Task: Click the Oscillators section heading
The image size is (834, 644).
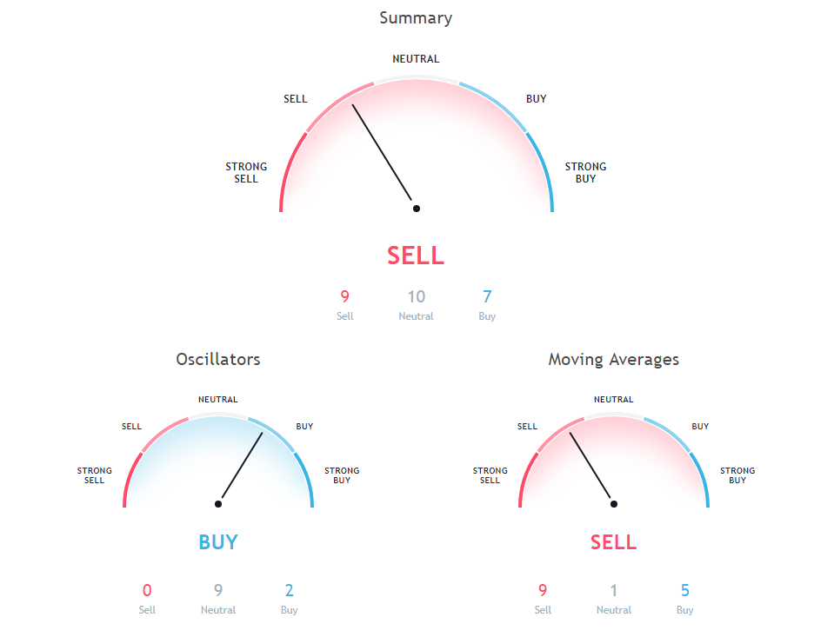Action: pos(218,359)
